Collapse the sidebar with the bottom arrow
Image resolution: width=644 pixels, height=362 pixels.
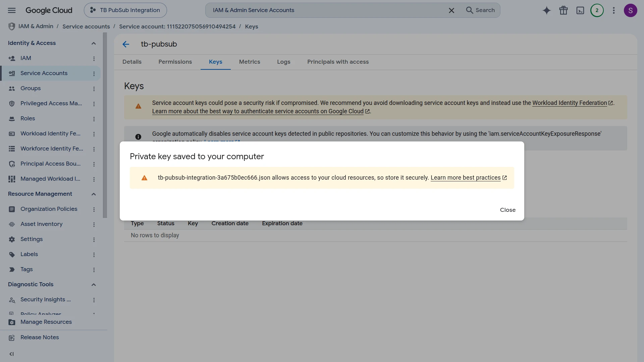pos(12,354)
